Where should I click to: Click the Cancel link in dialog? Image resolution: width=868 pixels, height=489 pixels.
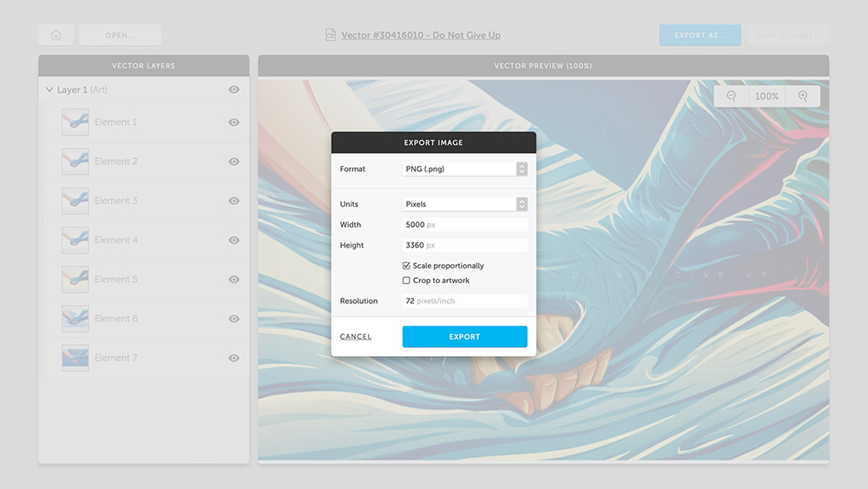(x=356, y=337)
